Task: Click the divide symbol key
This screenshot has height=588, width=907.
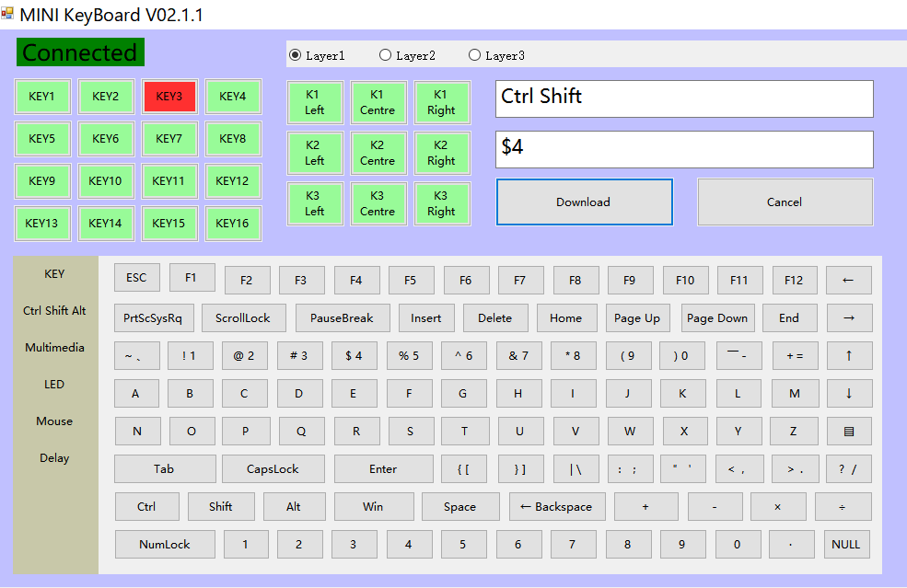Action: click(843, 507)
